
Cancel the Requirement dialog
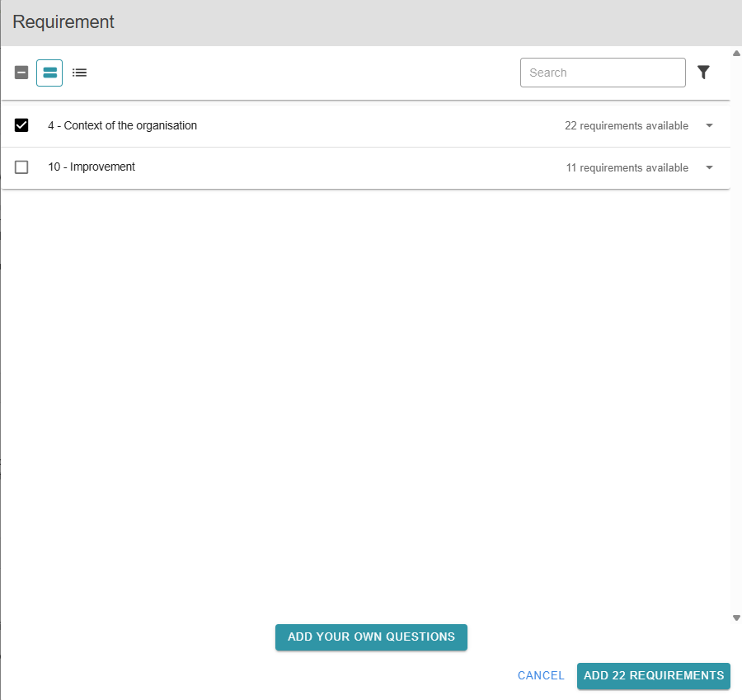tap(541, 675)
